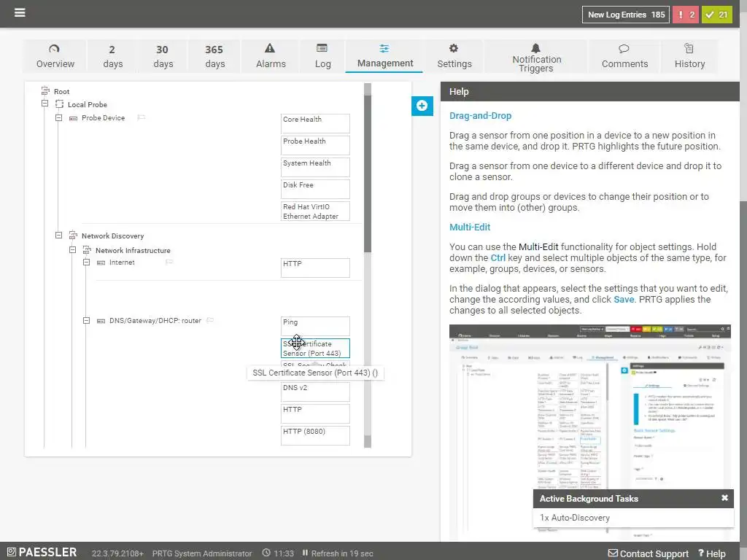Open the Multi-Edit help heading
The height and width of the screenshot is (560, 747).
[470, 227]
